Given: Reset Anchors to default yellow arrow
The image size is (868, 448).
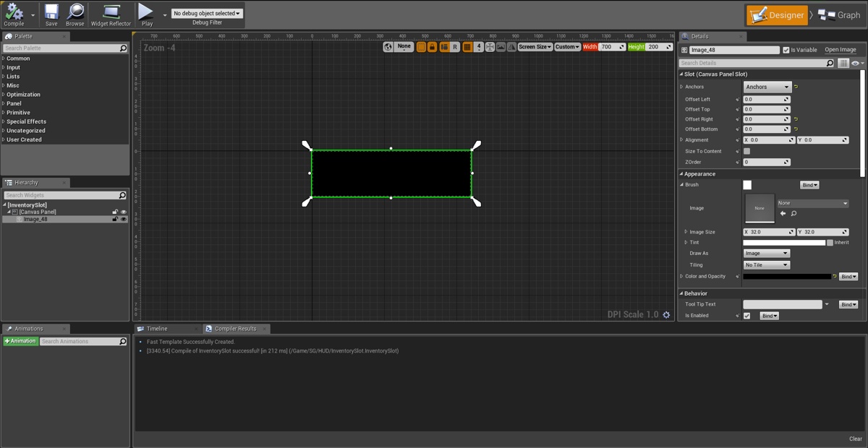Looking at the screenshot, I should coord(796,87).
